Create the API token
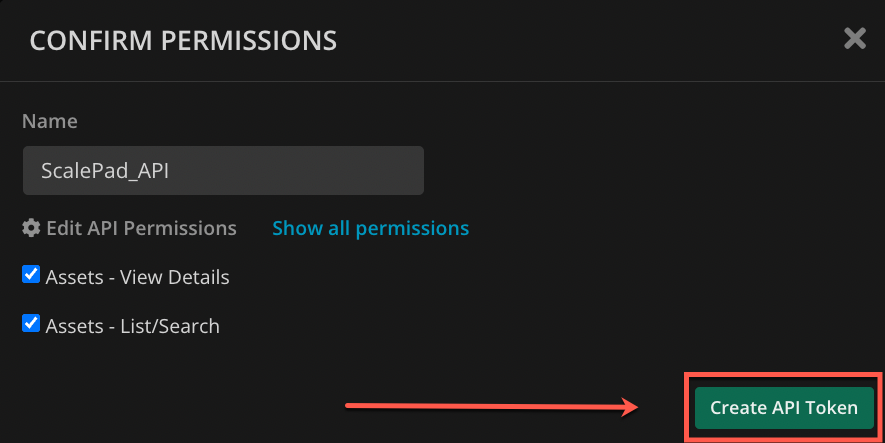The image size is (885, 443). (x=784, y=407)
